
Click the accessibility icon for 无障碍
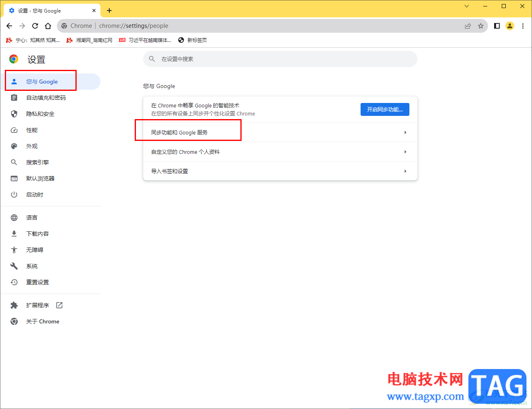(14, 250)
